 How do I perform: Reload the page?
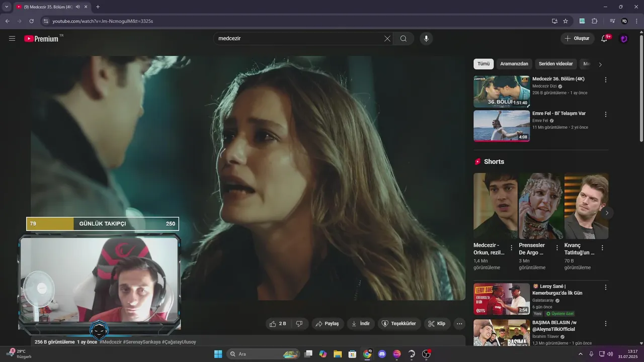[31, 21]
